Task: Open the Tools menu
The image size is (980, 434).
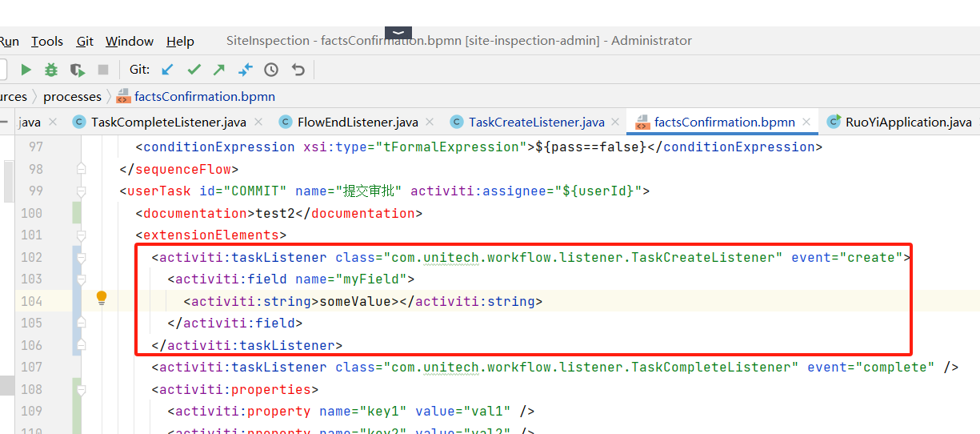Action: [47, 41]
